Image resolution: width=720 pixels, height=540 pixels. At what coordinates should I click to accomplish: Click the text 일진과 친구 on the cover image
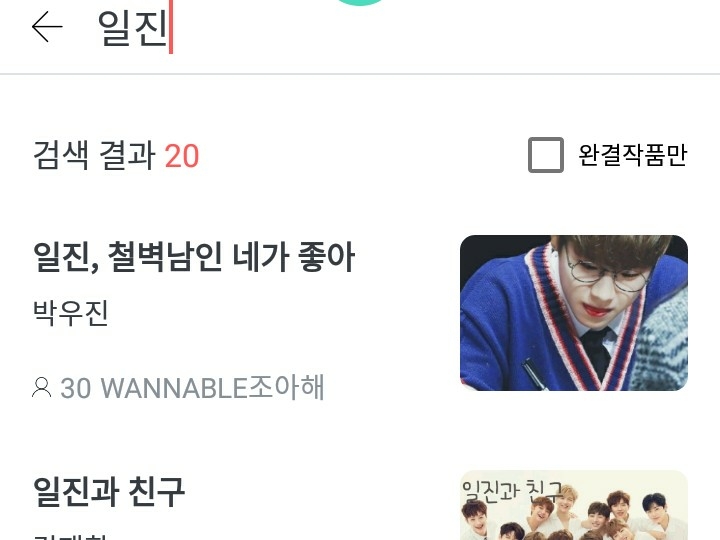point(512,492)
